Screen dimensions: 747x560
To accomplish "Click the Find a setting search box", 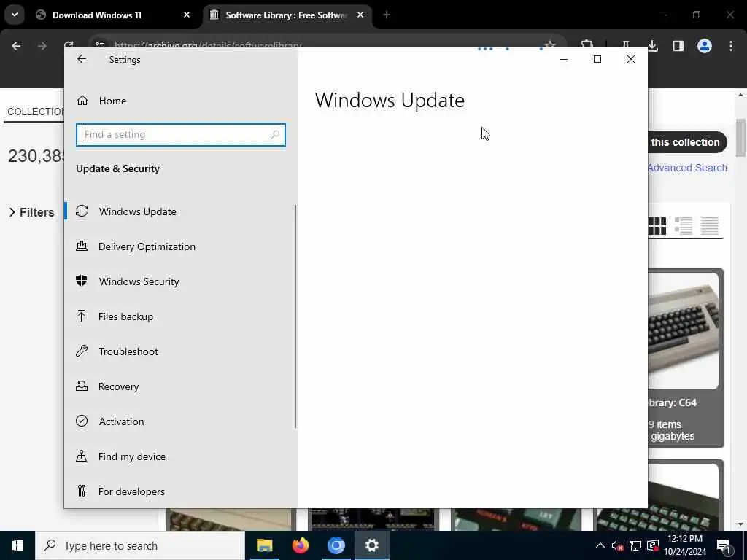I will tap(181, 135).
